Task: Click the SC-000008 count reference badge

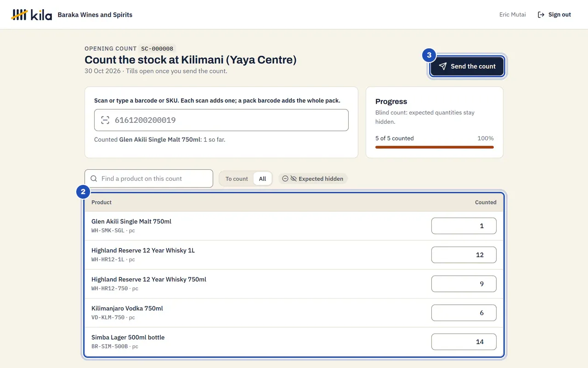Action: [157, 48]
